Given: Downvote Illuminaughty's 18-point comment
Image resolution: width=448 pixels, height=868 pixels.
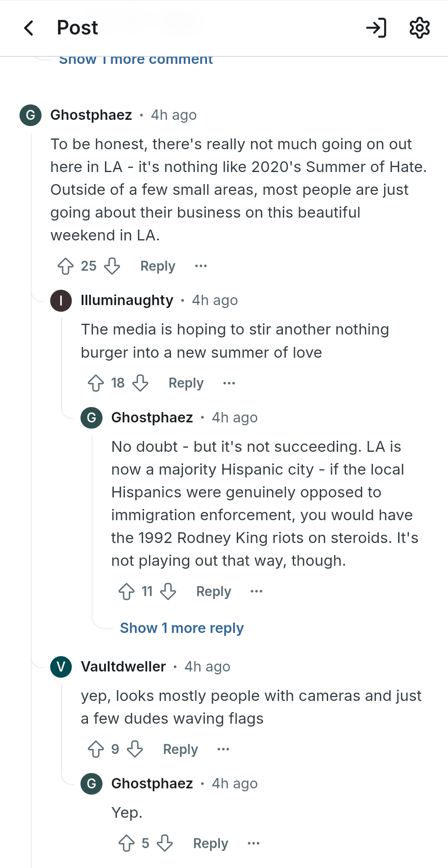Looking at the screenshot, I should point(140,383).
